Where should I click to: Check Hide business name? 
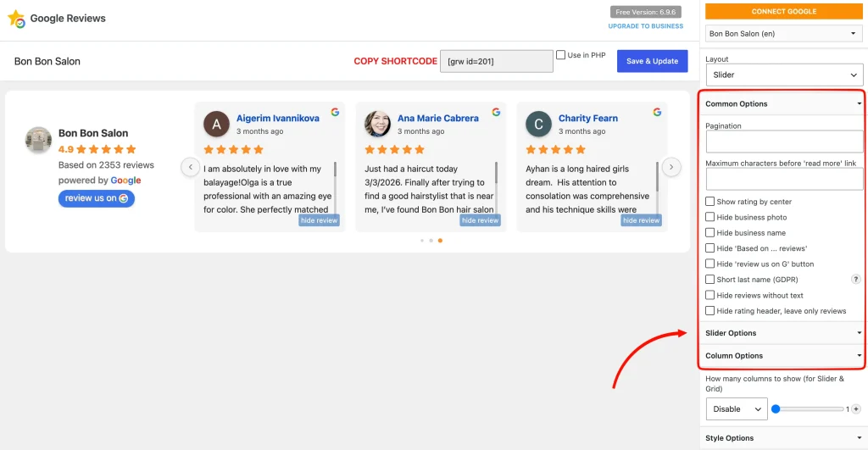tap(709, 232)
